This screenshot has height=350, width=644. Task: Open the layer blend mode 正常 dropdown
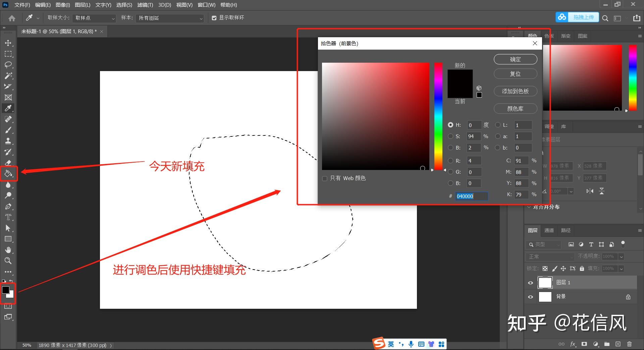point(550,256)
